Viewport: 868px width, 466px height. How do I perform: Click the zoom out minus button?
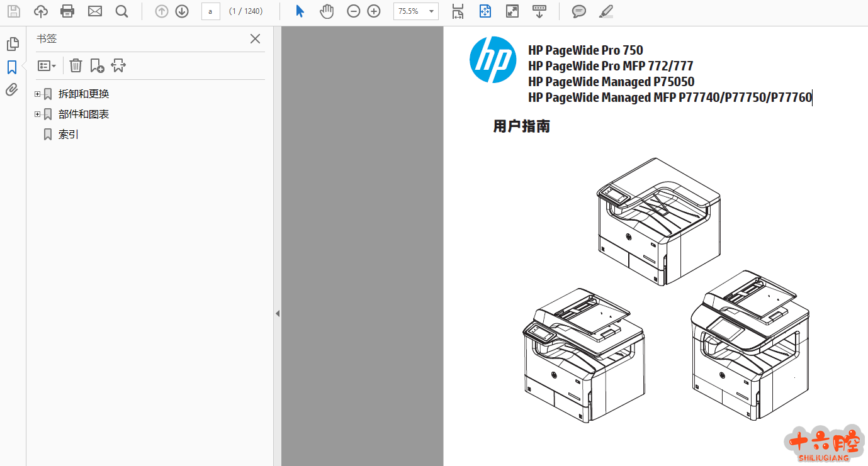[x=354, y=11]
